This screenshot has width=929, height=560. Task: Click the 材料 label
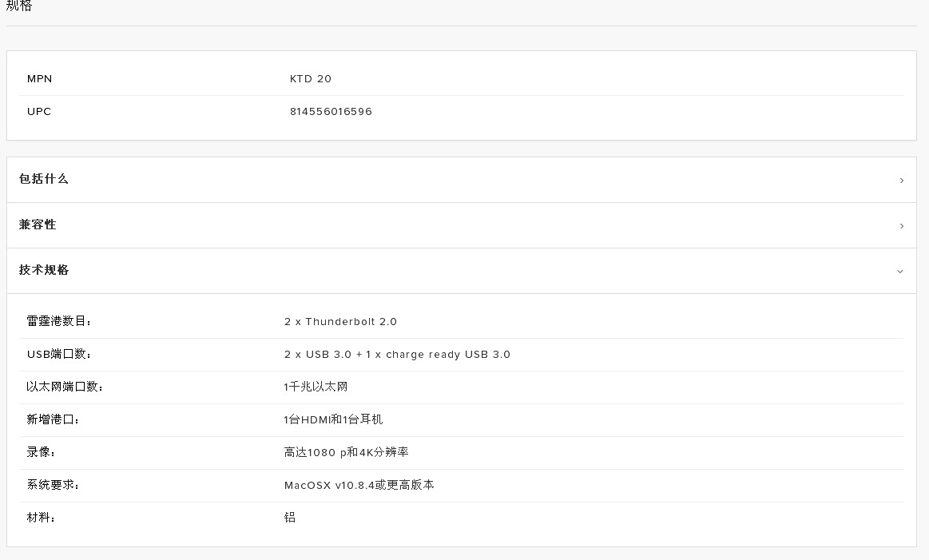coord(41,518)
